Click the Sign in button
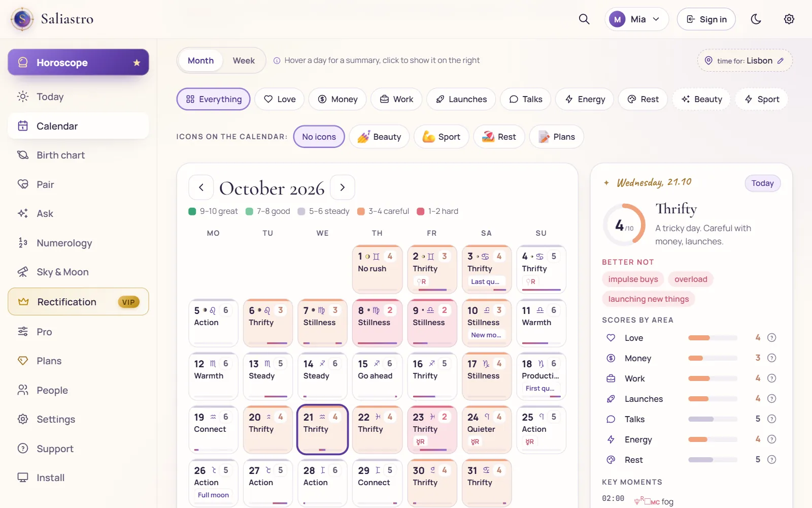 706,19
